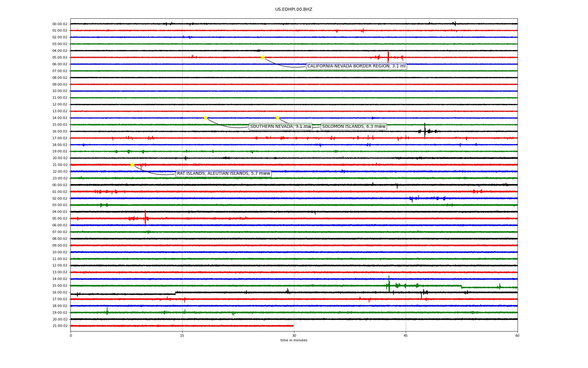This screenshot has height=368, width=588.
Task: Click the star marker for California-Nevada event
Action: (x=263, y=57)
